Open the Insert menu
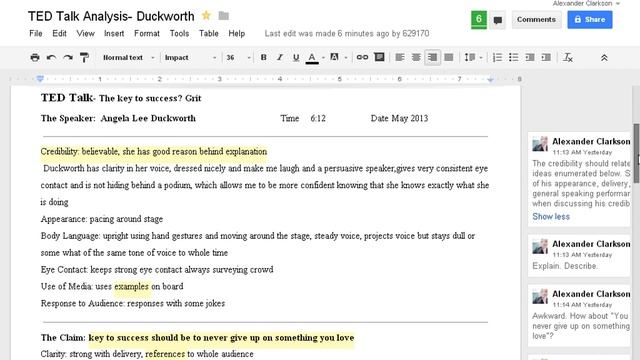This screenshot has height=360, width=640. click(x=114, y=33)
